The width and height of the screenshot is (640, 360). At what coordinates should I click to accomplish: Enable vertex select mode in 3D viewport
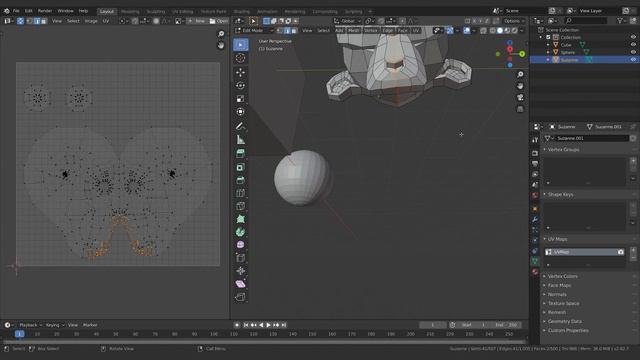pos(280,31)
